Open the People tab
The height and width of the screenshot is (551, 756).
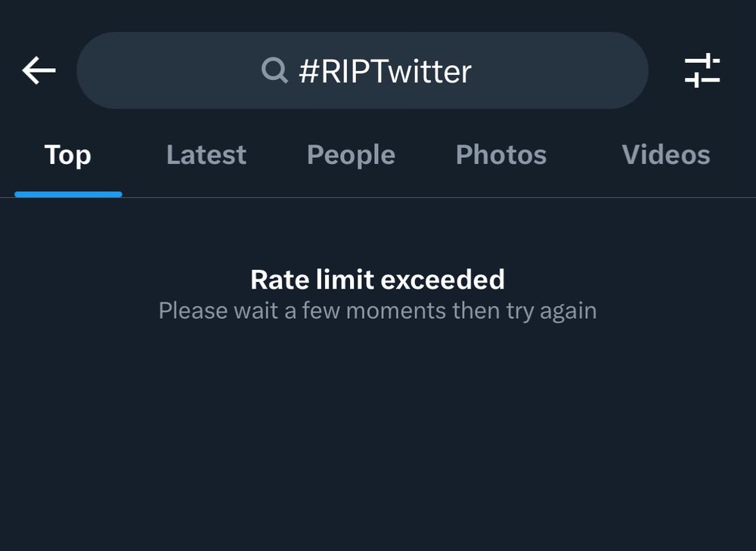tap(351, 155)
